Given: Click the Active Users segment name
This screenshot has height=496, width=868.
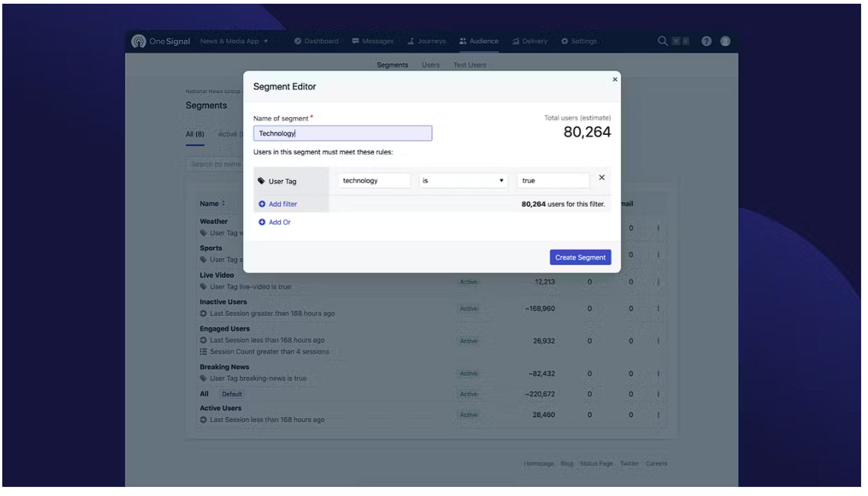Looking at the screenshot, I should click(x=222, y=409).
